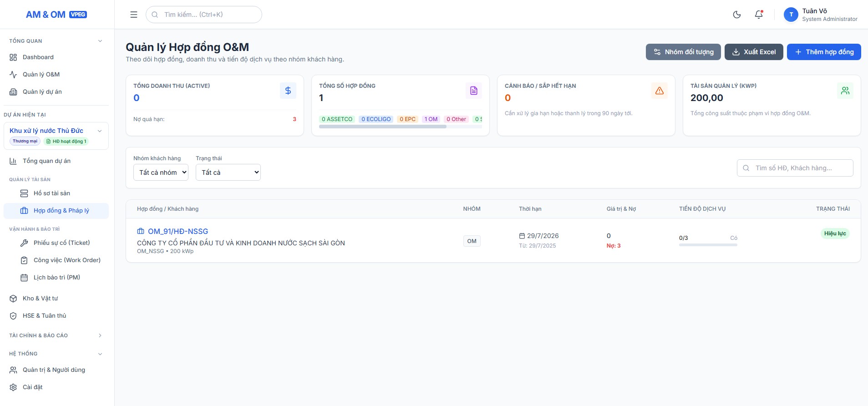The image size is (868, 406).
Task: Click the document icon on contracts card
Action: (474, 91)
